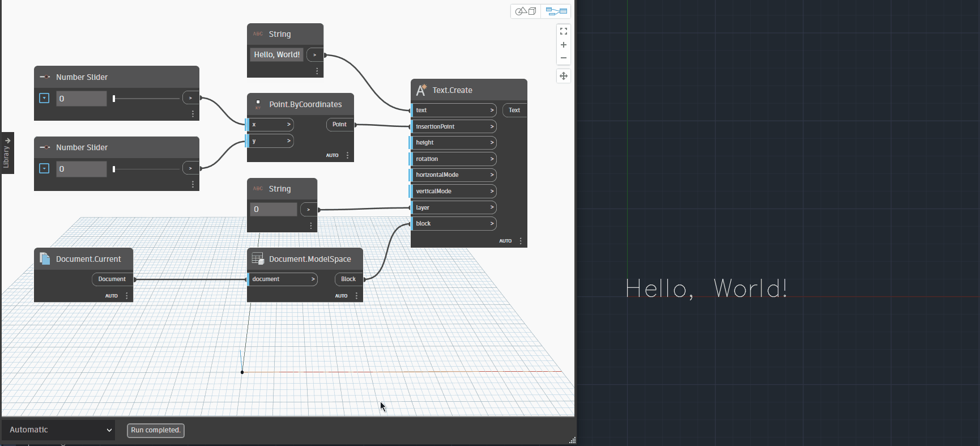Screen dimensions: 980x446
Task: Click the Document.Current node icon
Action: pos(45,259)
